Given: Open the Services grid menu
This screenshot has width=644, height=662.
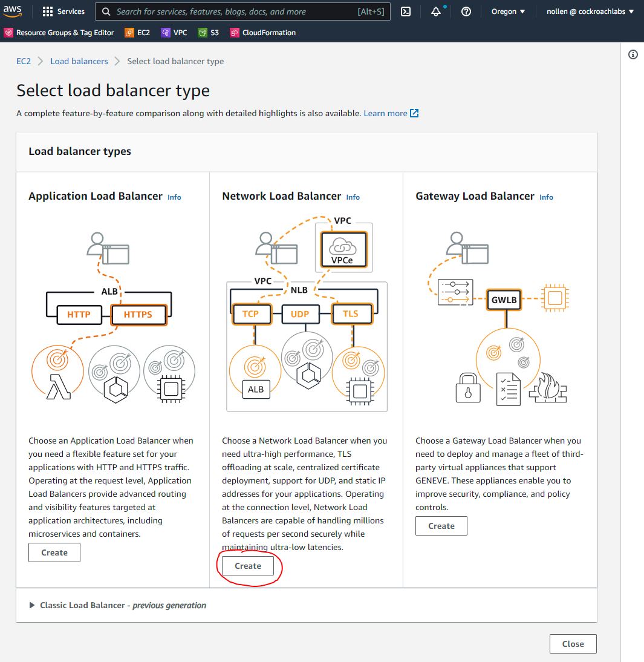Looking at the screenshot, I should (63, 11).
